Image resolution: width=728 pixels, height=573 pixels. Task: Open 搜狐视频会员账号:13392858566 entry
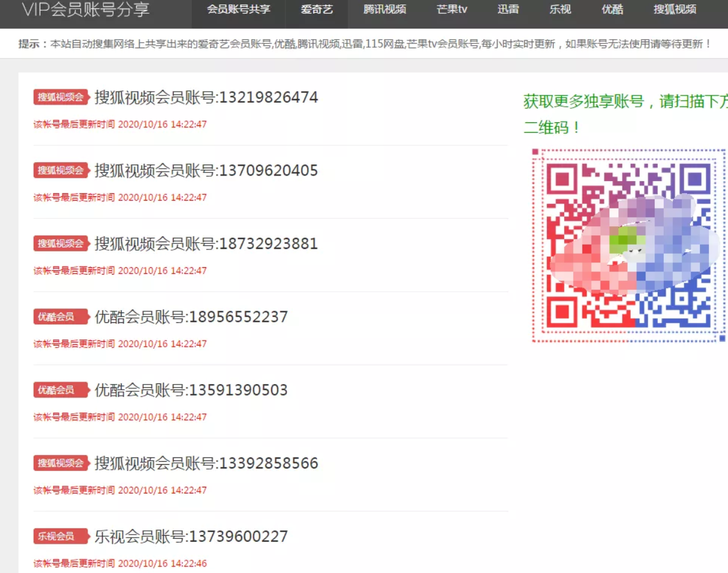pos(206,463)
